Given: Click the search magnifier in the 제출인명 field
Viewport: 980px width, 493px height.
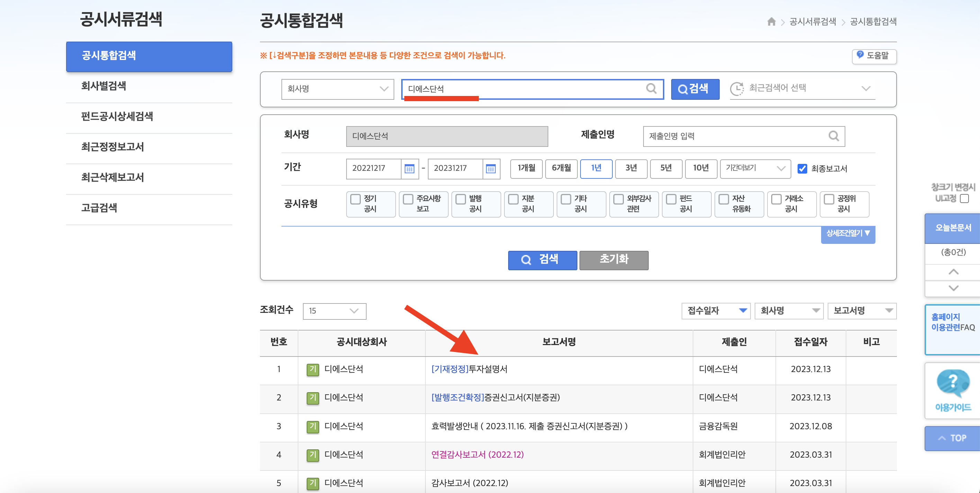Looking at the screenshot, I should 834,136.
